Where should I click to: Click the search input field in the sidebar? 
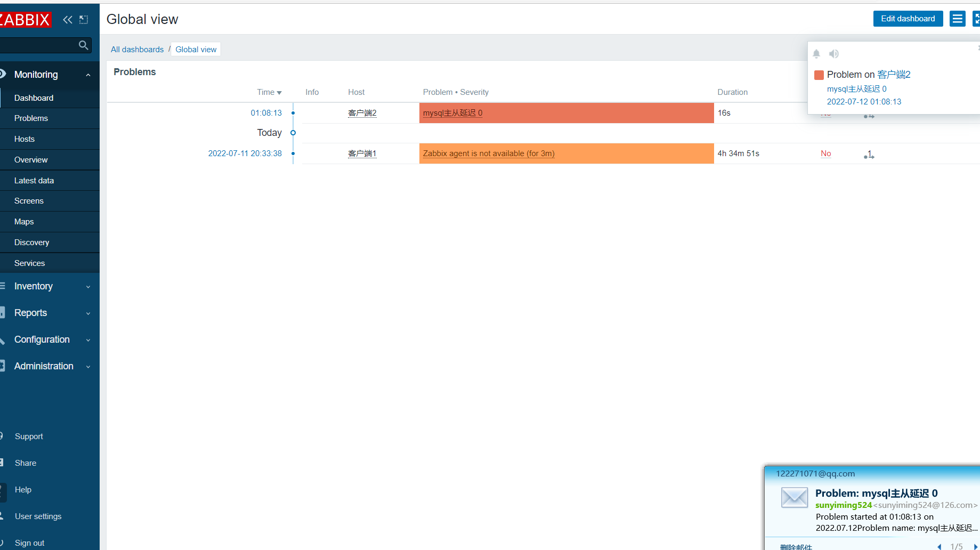[x=38, y=45]
